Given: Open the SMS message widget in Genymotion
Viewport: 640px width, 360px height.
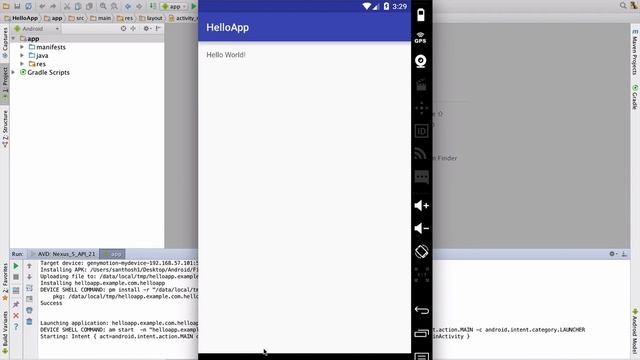Looking at the screenshot, I should [421, 177].
